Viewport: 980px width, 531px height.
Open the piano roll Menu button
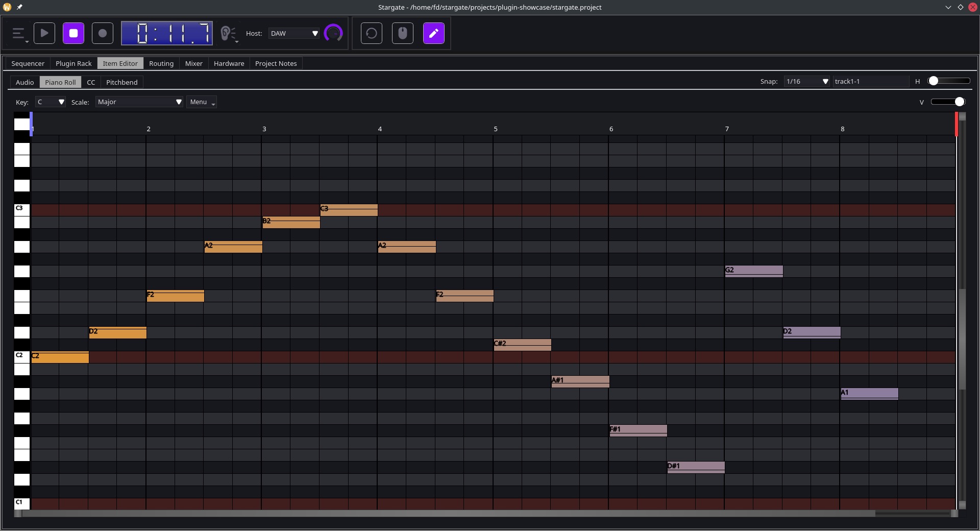click(x=202, y=102)
